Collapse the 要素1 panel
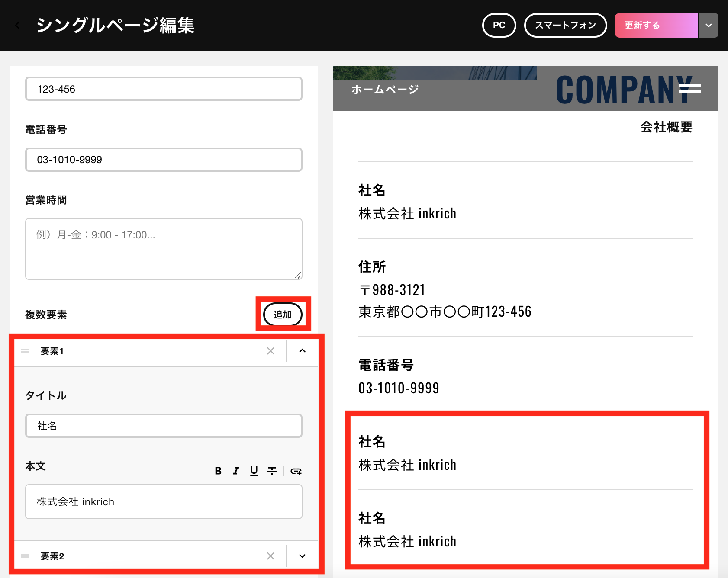Viewport: 728px width, 578px height. click(303, 351)
